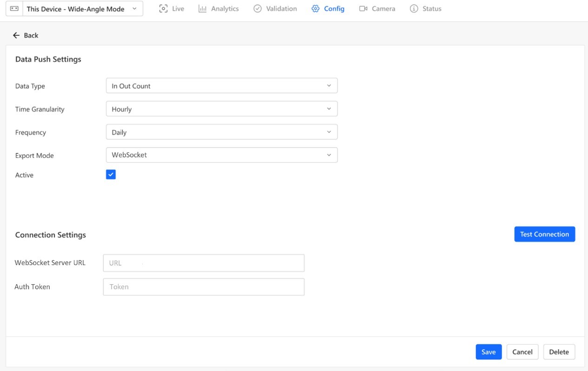
Task: Open the Frequency dropdown
Action: (x=222, y=132)
